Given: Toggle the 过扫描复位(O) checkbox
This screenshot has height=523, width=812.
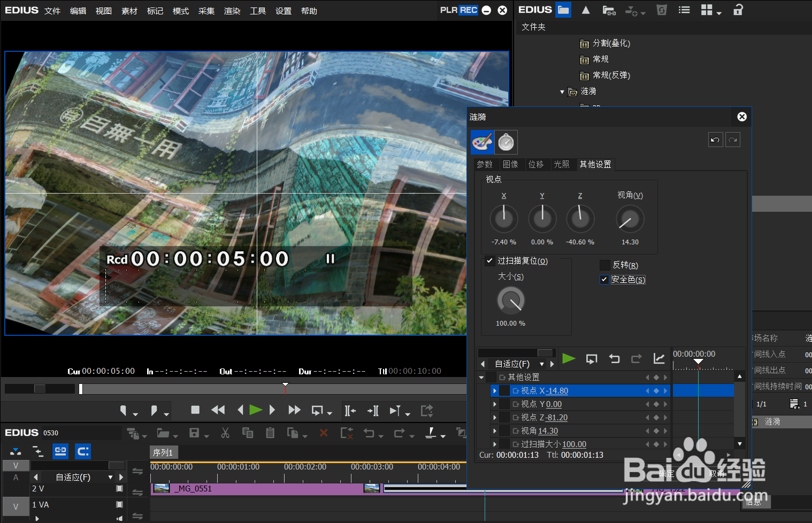Looking at the screenshot, I should [489, 261].
